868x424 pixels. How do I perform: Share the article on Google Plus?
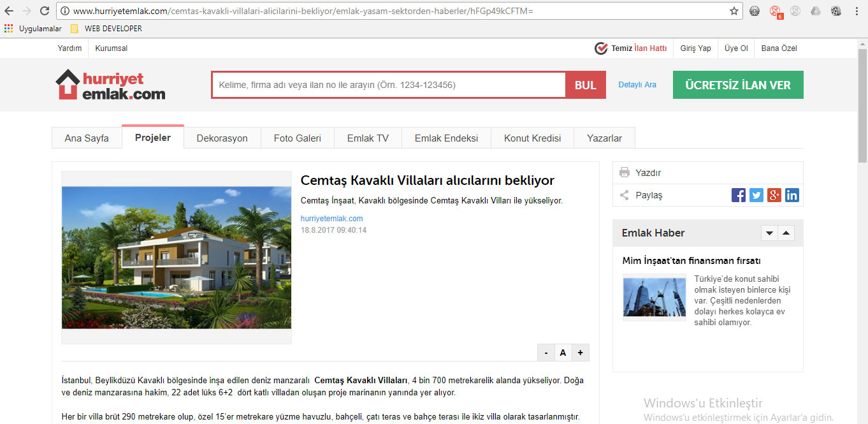774,195
